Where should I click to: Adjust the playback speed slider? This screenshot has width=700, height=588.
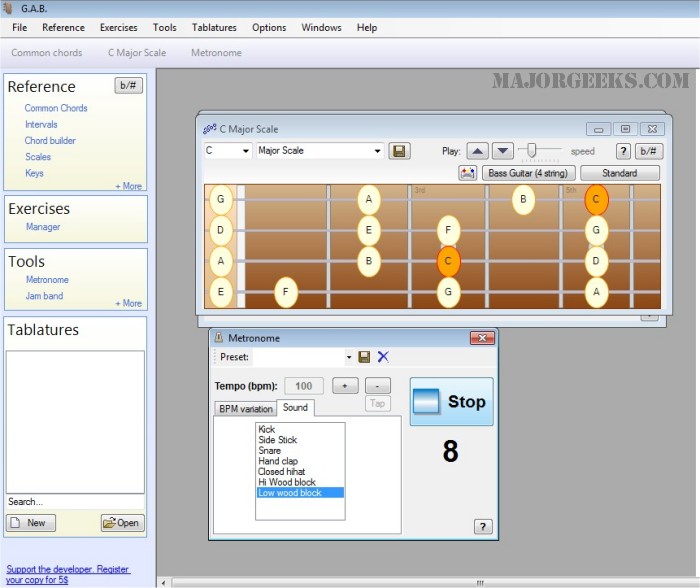[x=531, y=150]
